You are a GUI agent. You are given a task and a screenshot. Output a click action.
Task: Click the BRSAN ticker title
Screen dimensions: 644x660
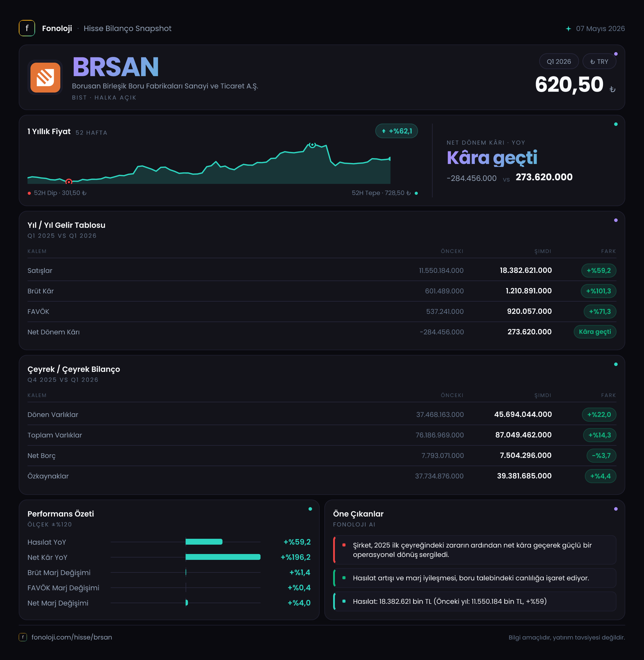(116, 67)
